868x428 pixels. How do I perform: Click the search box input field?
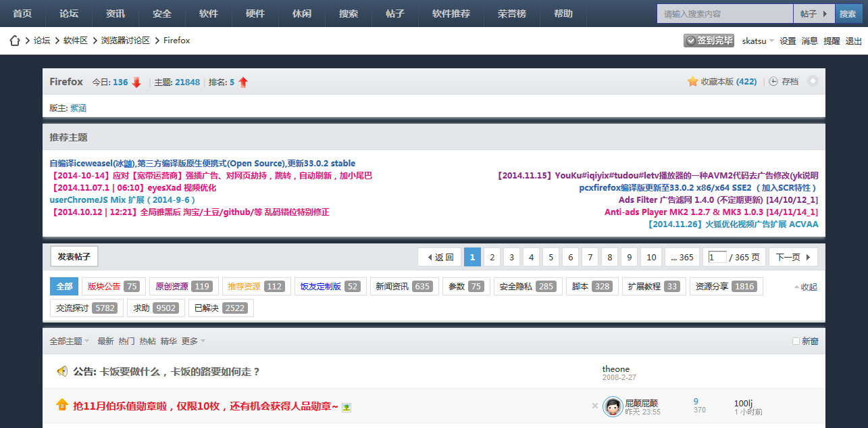coord(725,14)
